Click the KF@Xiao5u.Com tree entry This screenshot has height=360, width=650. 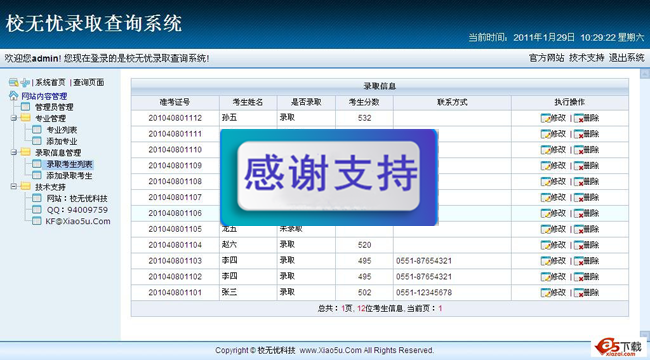click(78, 221)
